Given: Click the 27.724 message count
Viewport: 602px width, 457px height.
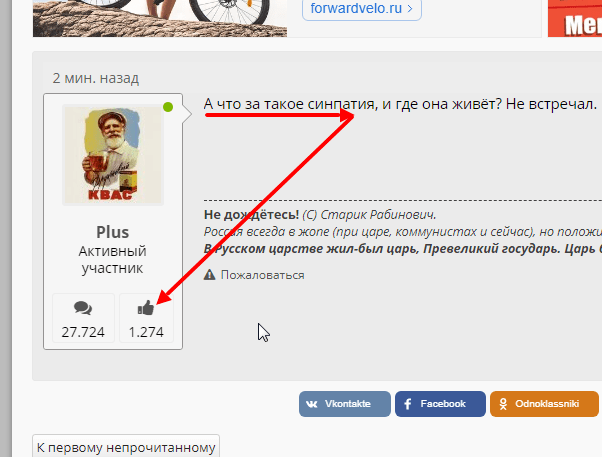Looking at the screenshot, I should pyautogui.click(x=83, y=332).
